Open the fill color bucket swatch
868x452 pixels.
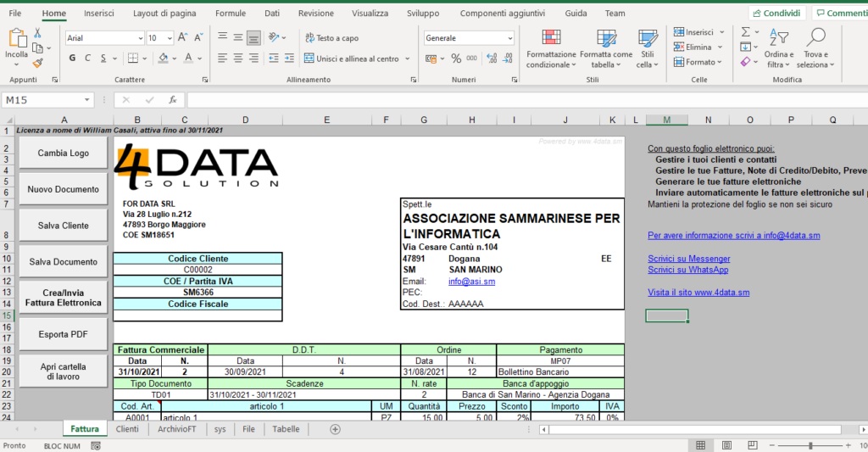164,58
